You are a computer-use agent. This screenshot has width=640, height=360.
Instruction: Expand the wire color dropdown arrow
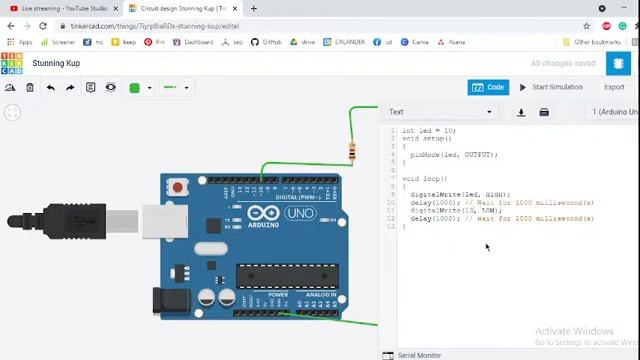pos(149,88)
